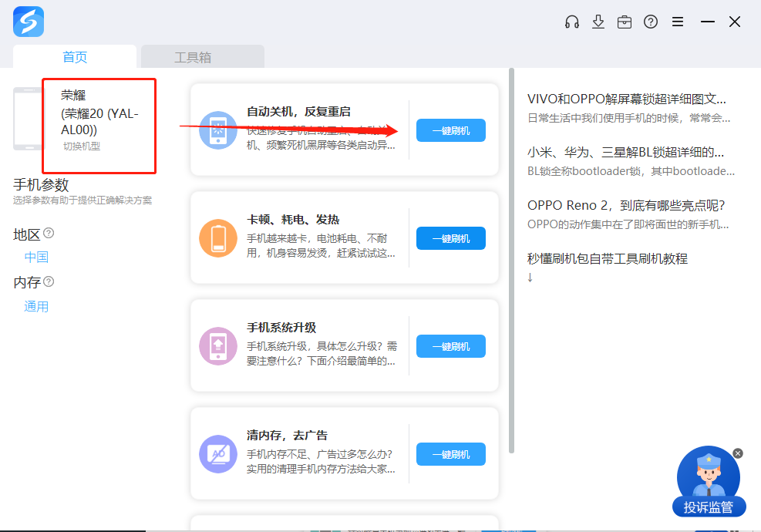
Task: Click the help icon next to 地区
Action: click(49, 233)
